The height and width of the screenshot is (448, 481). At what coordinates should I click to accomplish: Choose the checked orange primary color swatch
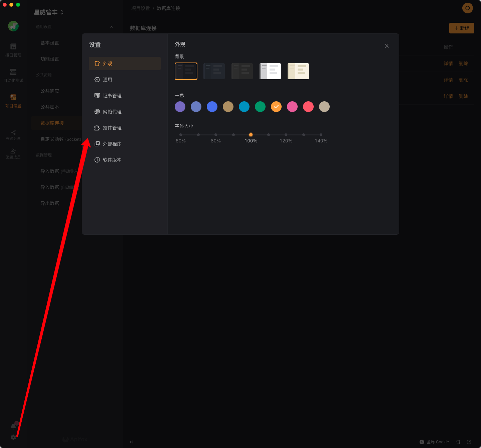[276, 107]
